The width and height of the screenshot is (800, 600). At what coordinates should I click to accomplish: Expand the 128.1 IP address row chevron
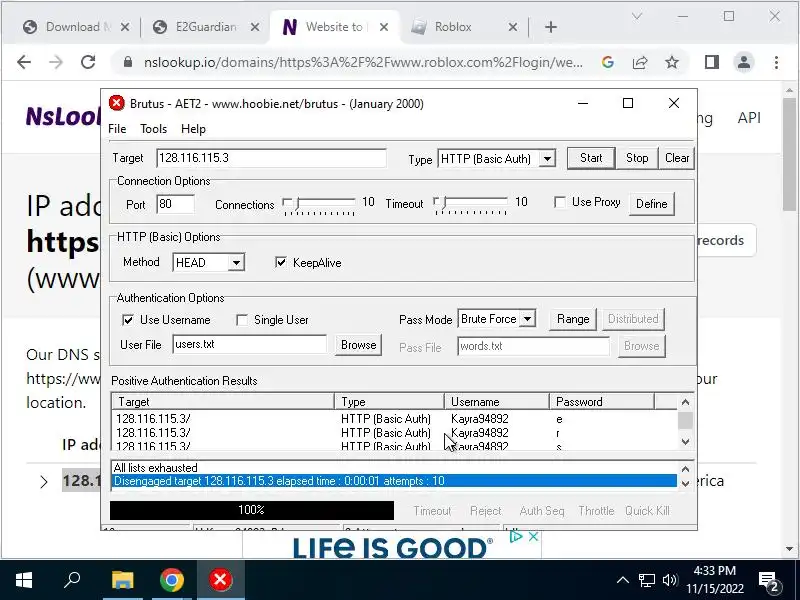[x=44, y=482]
